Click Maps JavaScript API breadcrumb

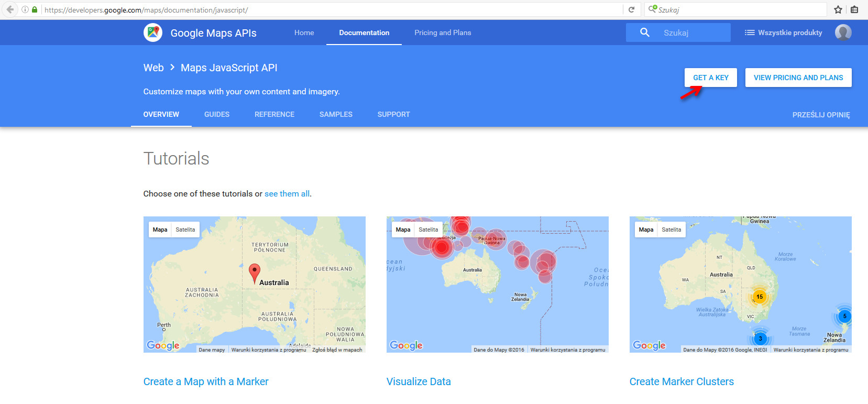click(x=229, y=68)
